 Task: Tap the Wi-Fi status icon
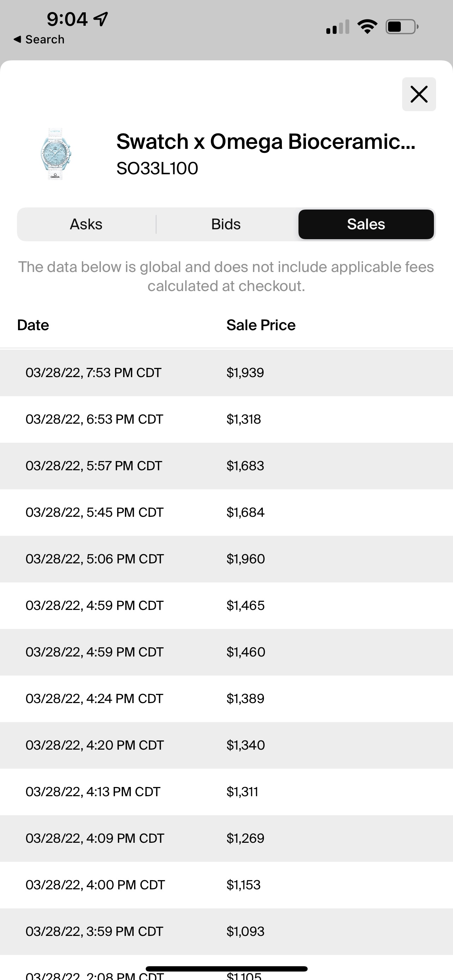[x=367, y=26]
